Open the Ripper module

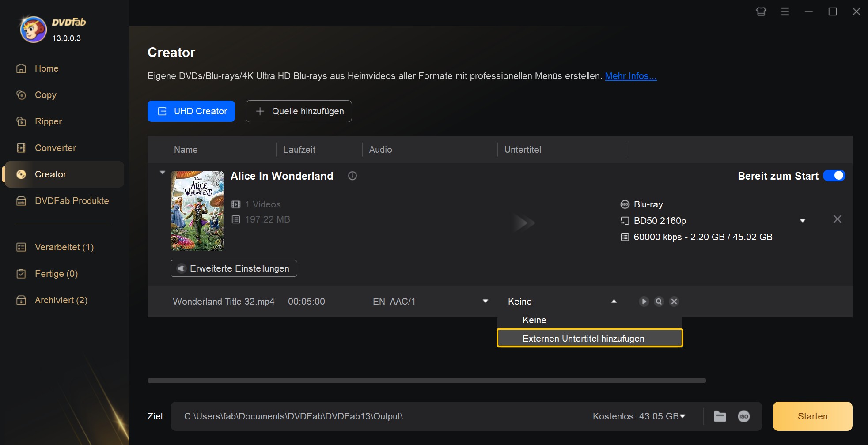pyautogui.click(x=48, y=121)
